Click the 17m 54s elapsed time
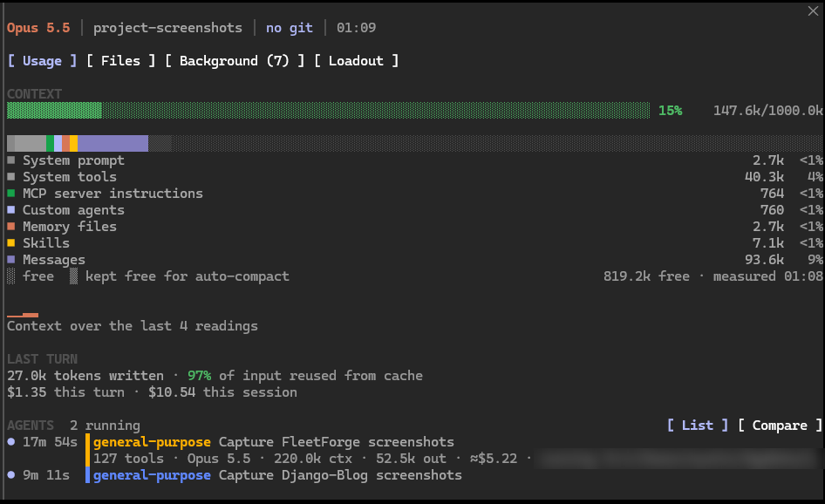This screenshot has height=504, width=825. [50, 442]
